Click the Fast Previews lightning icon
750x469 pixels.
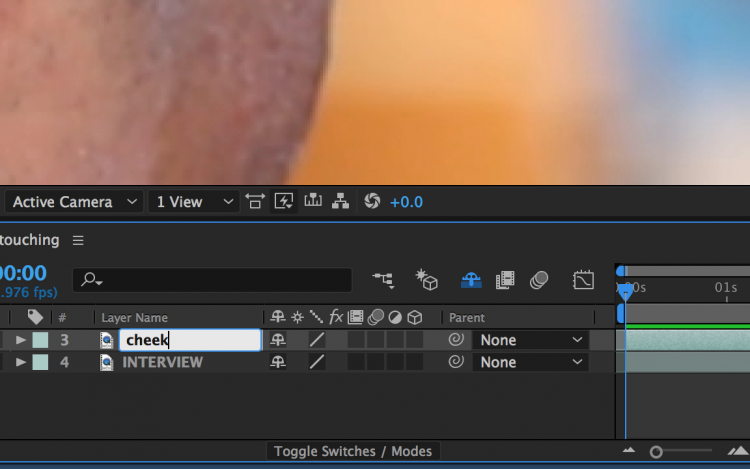[x=284, y=201]
